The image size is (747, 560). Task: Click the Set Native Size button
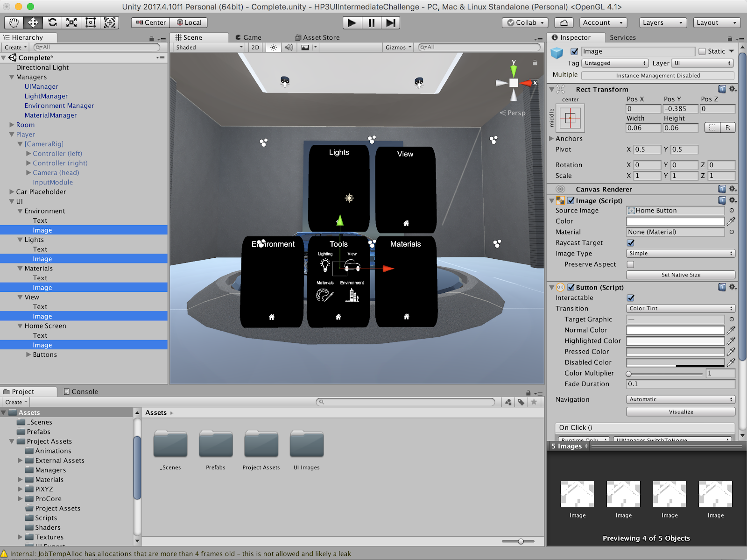680,275
